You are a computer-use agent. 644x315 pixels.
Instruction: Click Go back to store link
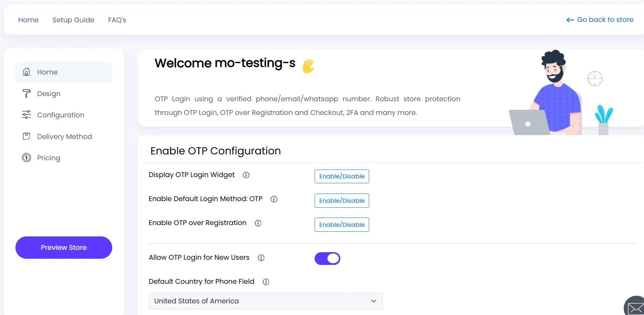click(600, 20)
